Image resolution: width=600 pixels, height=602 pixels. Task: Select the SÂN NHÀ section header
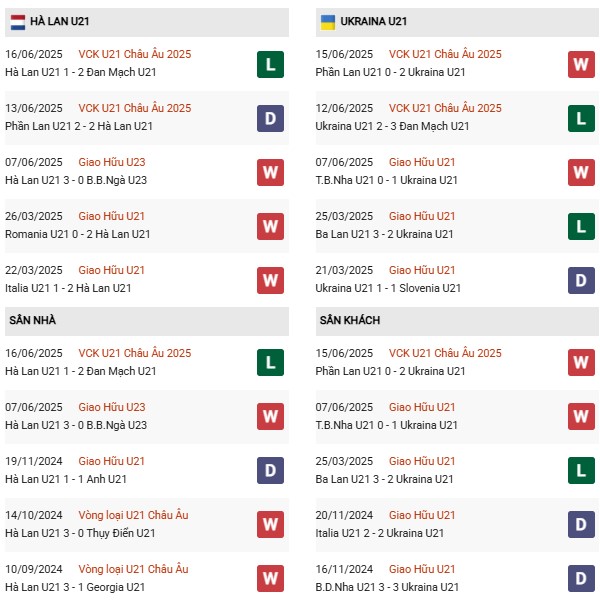(33, 320)
